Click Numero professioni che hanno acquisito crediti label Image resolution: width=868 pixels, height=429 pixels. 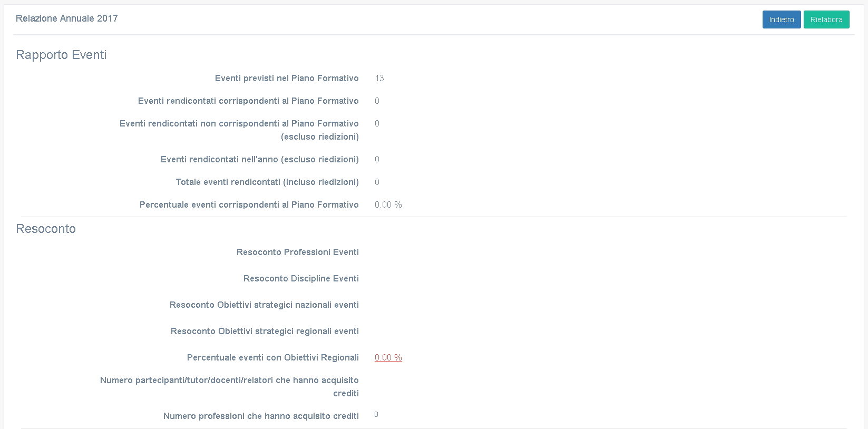click(261, 416)
